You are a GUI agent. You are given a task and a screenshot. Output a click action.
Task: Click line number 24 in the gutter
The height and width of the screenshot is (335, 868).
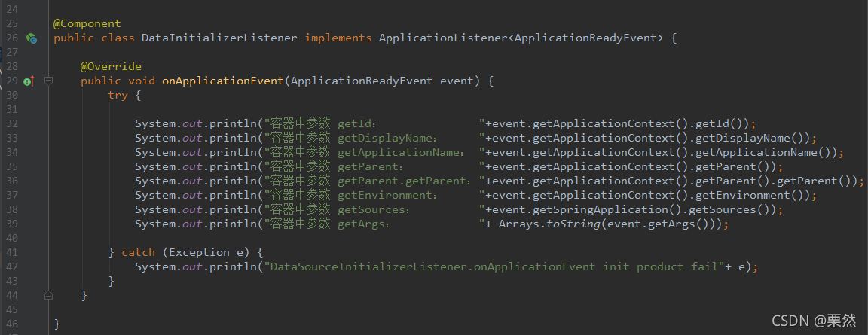[x=11, y=10]
